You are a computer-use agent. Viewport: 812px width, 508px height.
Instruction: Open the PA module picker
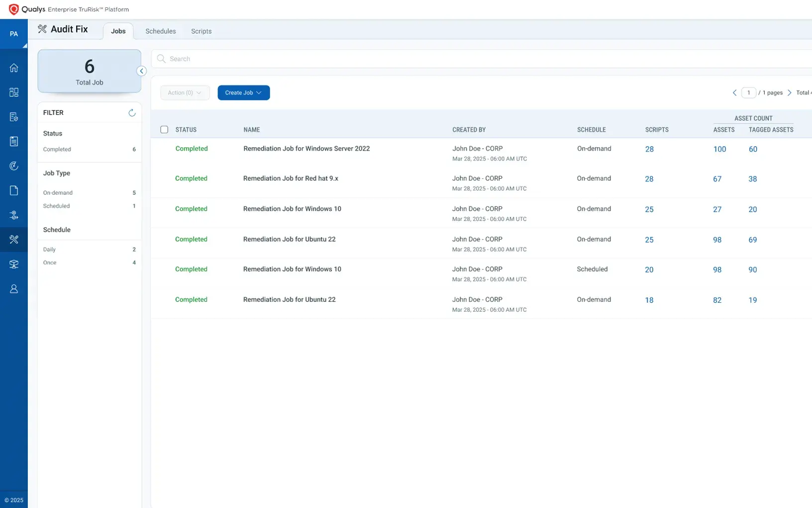14,34
